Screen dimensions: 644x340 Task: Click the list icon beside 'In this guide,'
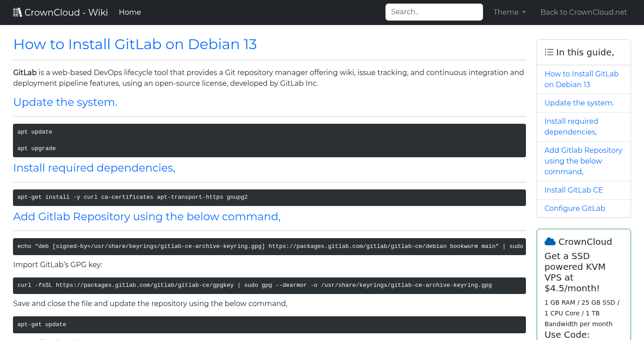click(549, 52)
